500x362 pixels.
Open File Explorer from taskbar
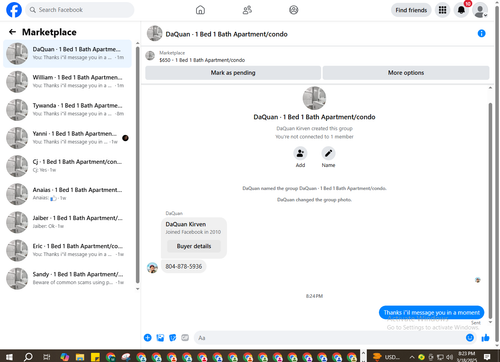(x=80, y=357)
